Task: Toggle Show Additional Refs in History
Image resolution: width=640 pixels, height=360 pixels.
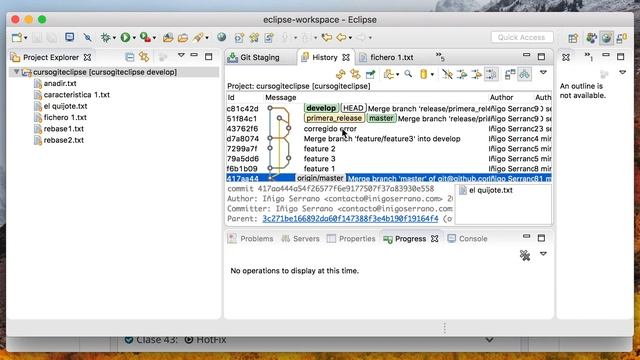Action: point(476,74)
